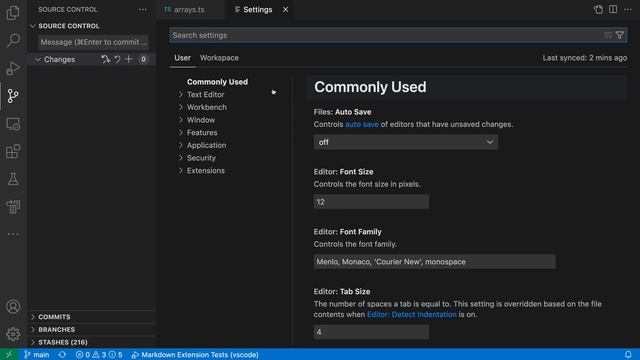
Task: Expand Window settings category
Action: click(201, 120)
